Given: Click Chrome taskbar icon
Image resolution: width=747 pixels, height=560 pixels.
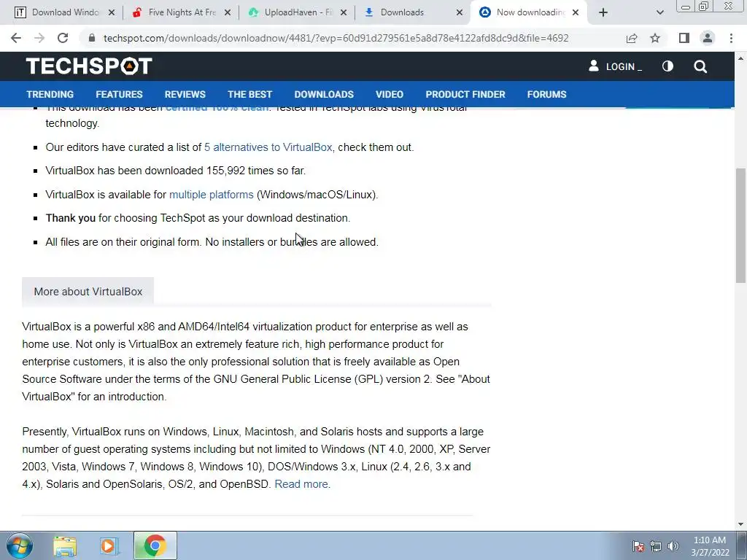Looking at the screenshot, I should coord(155,545).
